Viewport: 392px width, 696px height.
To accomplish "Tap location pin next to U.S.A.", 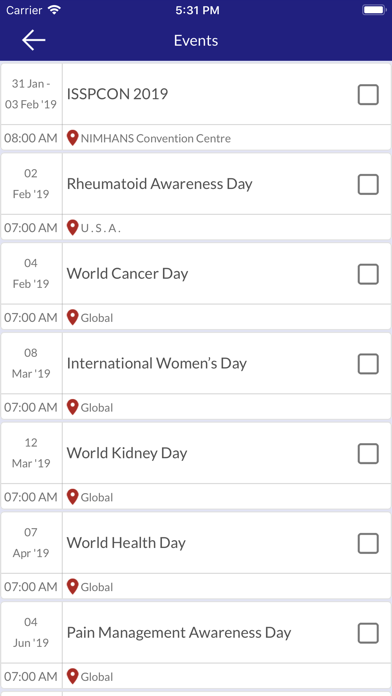I will [72, 228].
